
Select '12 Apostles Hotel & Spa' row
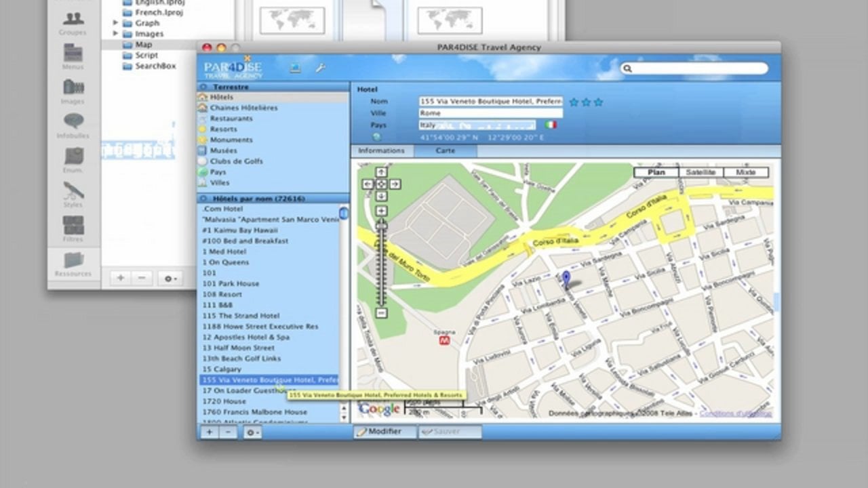pos(269,337)
